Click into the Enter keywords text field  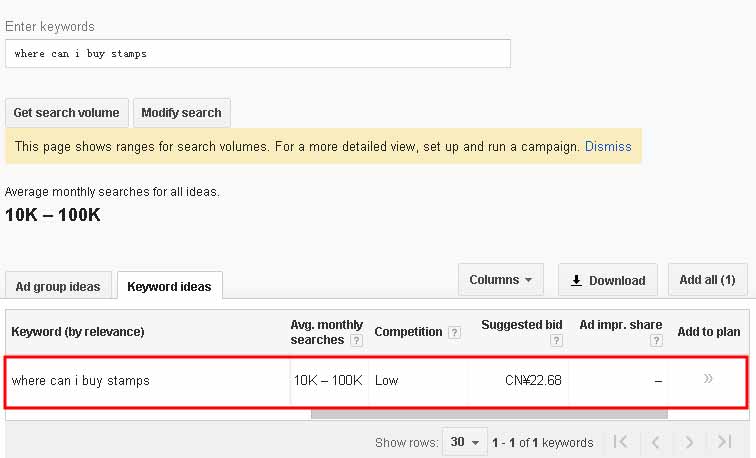(257, 54)
